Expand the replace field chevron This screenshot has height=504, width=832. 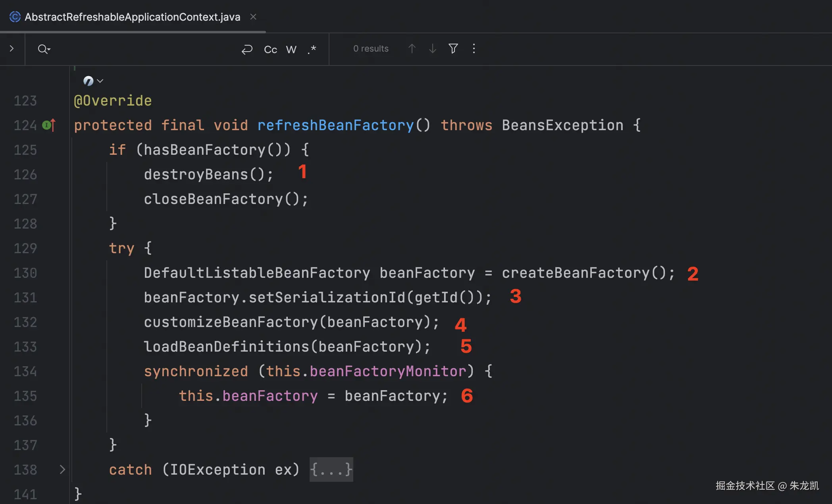(x=12, y=48)
